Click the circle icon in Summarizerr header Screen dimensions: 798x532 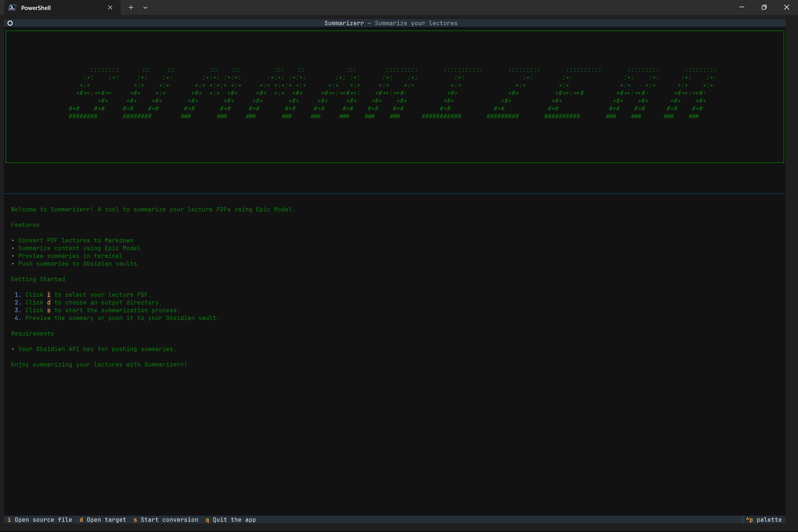click(10, 23)
